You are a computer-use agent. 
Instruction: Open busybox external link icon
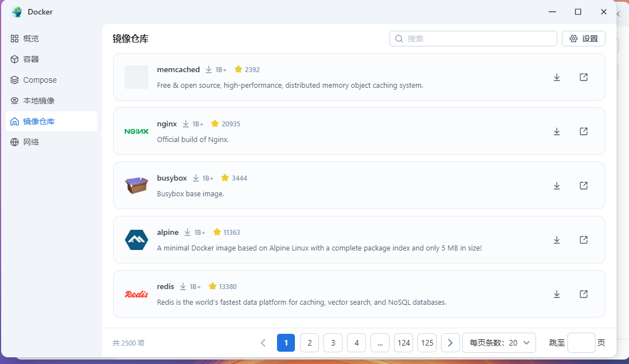584,186
